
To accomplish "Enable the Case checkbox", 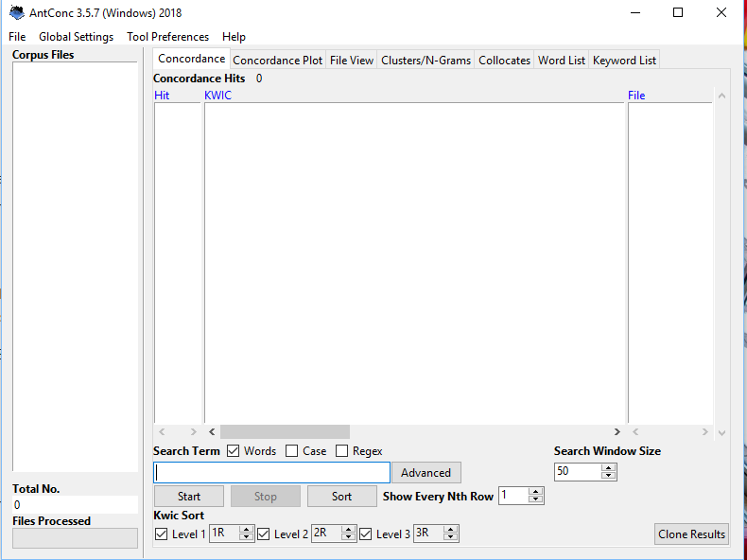I will click(292, 451).
